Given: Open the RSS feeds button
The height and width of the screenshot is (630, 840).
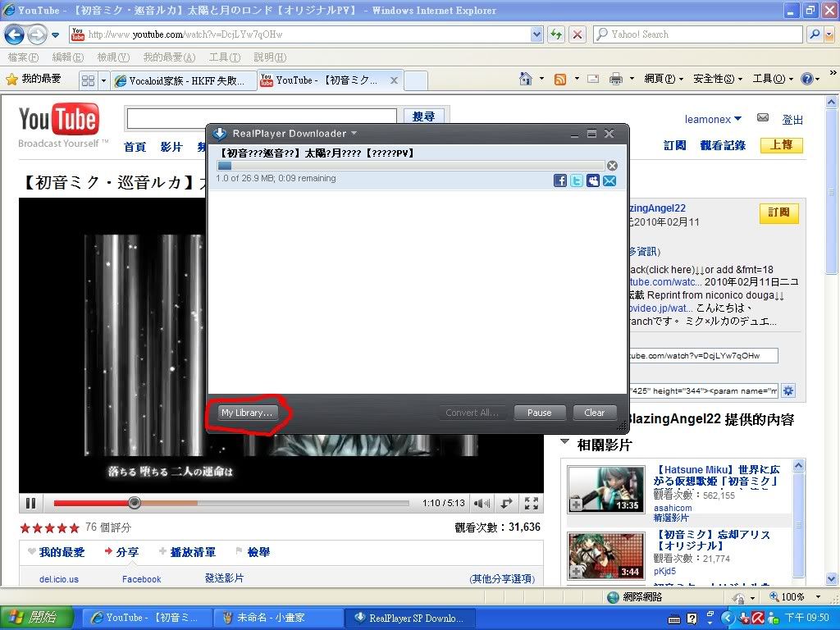Looking at the screenshot, I should [x=560, y=80].
